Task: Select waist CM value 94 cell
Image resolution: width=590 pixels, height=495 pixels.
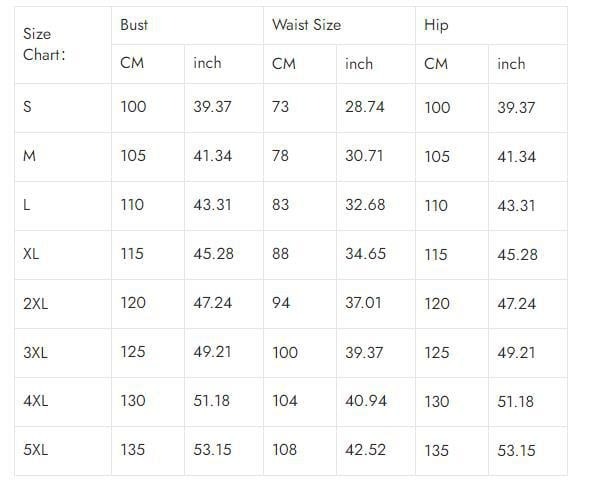Action: pyautogui.click(x=300, y=304)
